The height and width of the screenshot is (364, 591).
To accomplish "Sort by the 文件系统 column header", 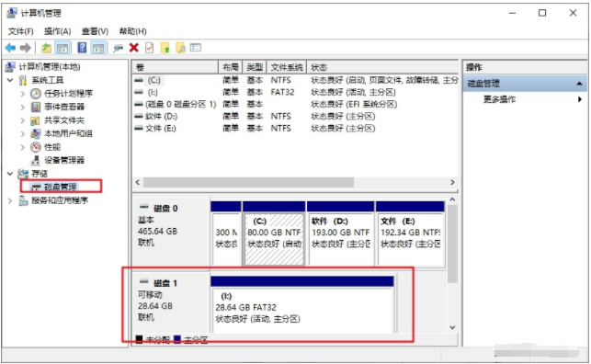I will (x=287, y=67).
